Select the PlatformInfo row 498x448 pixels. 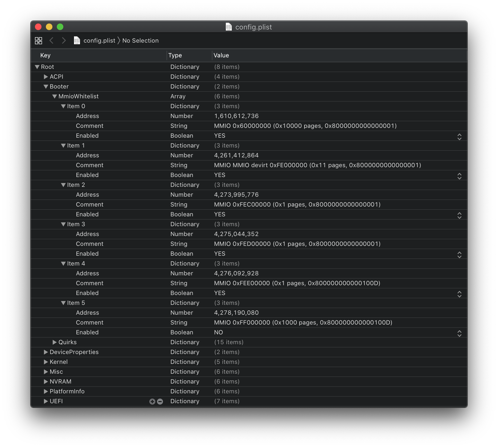[x=67, y=391]
